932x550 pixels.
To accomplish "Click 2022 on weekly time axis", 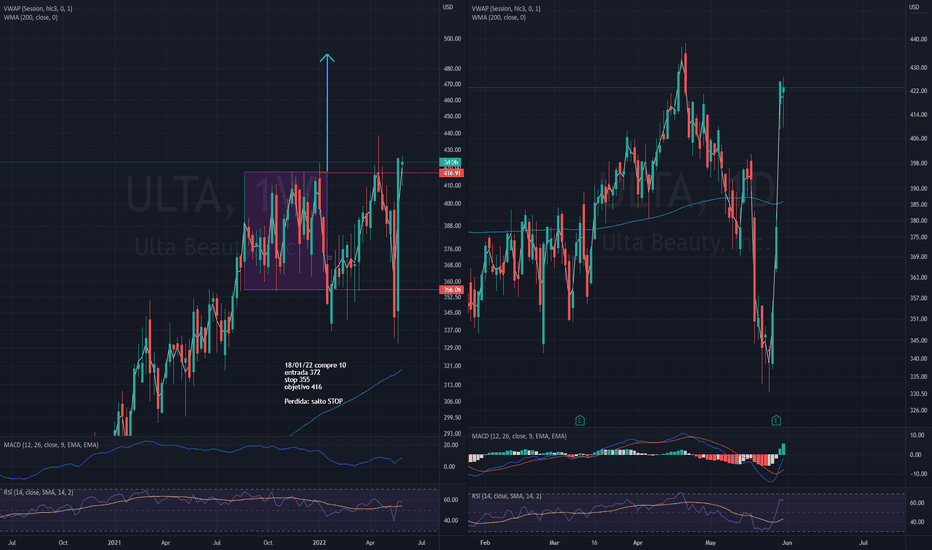I will point(319,542).
